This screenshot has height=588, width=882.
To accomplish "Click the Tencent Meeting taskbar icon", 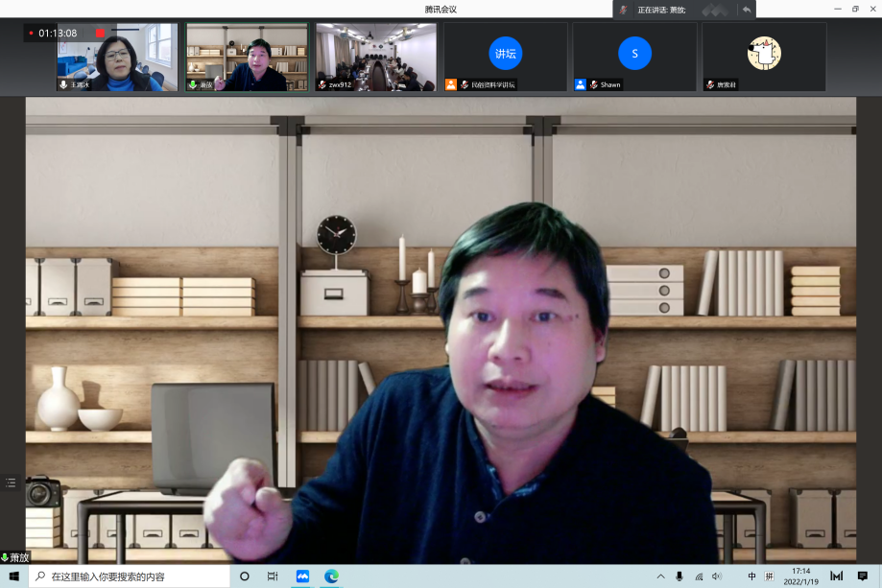I will coord(302,576).
